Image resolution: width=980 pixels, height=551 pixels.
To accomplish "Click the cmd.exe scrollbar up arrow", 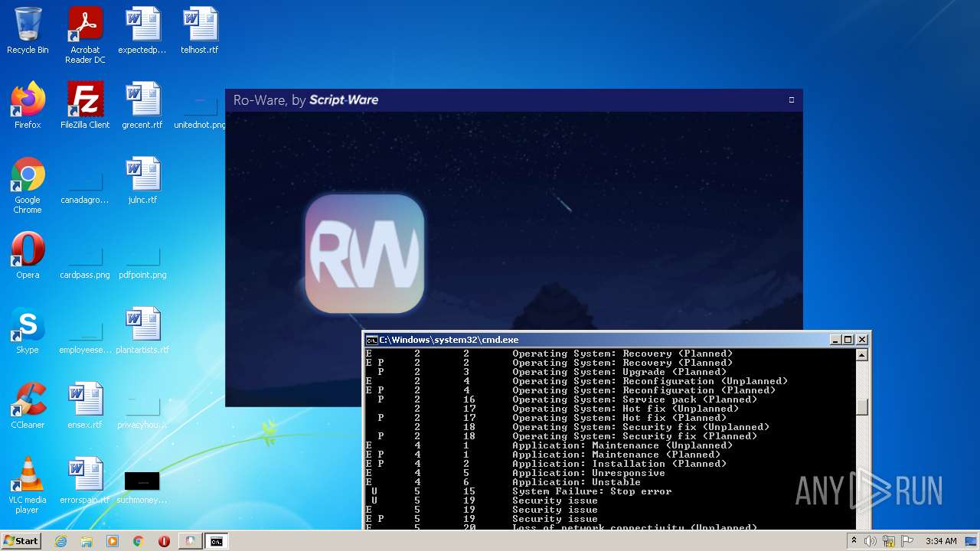I will pyautogui.click(x=862, y=355).
